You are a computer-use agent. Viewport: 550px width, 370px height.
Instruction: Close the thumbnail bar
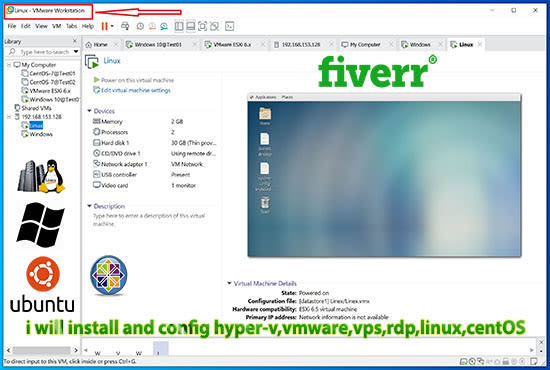[x=541, y=342]
